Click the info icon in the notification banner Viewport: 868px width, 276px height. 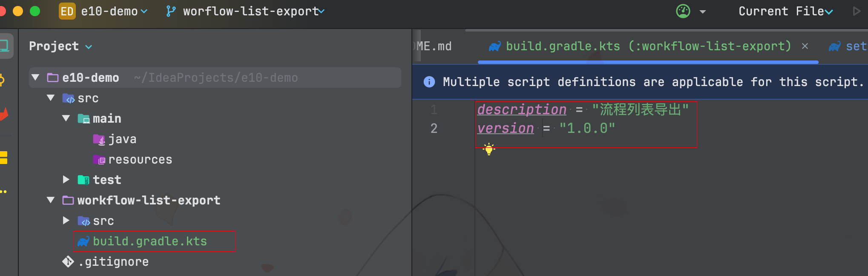pos(429,82)
